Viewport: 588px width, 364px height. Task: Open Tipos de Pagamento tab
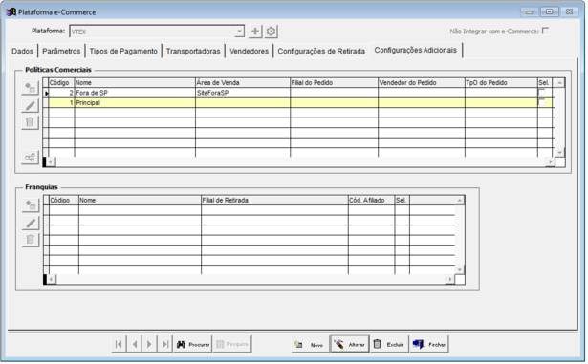pyautogui.click(x=123, y=51)
